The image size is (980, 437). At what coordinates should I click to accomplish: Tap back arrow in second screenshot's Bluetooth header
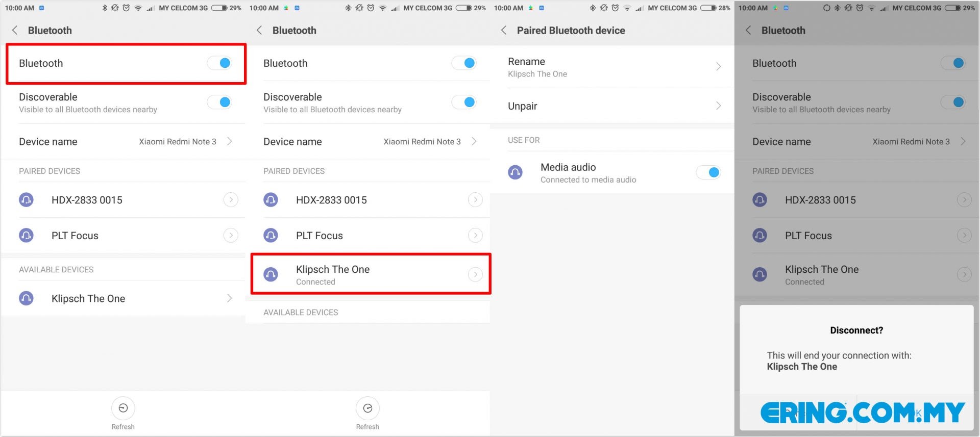point(259,30)
